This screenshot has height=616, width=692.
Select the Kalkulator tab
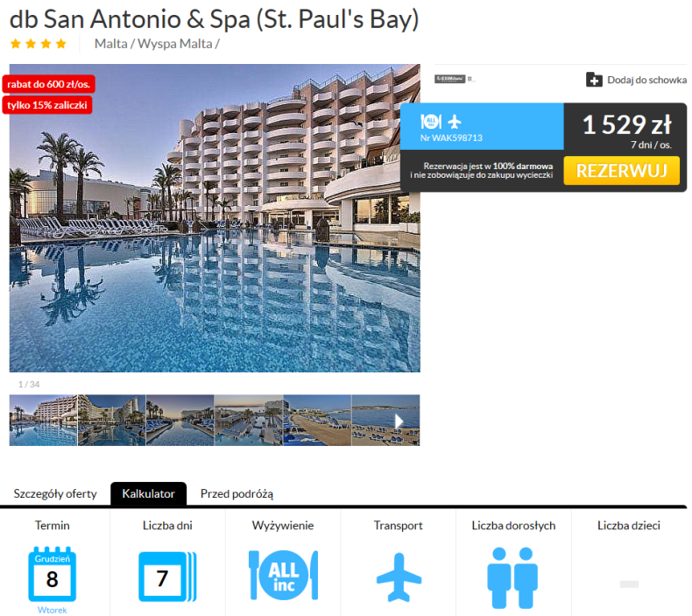pos(148,493)
